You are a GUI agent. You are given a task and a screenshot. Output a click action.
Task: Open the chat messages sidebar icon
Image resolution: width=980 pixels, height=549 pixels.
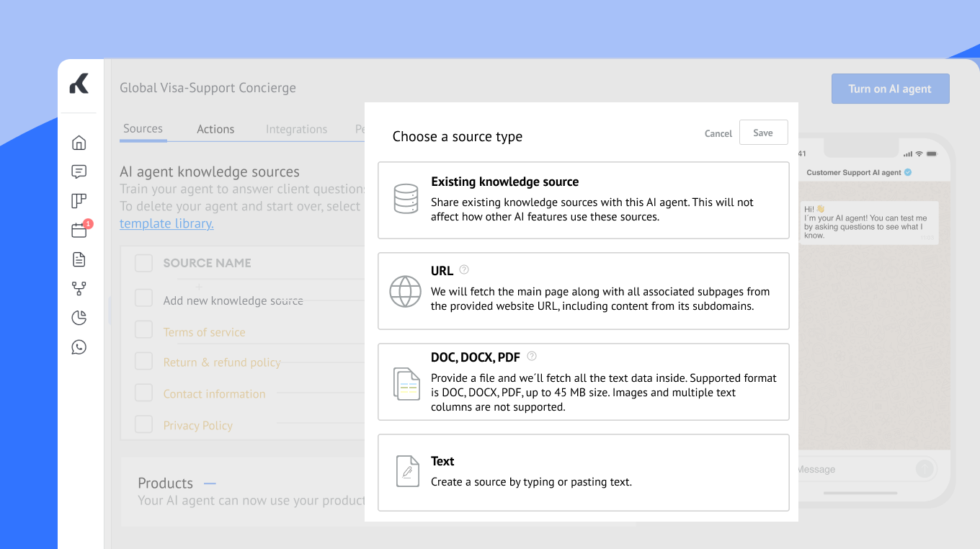pyautogui.click(x=79, y=171)
